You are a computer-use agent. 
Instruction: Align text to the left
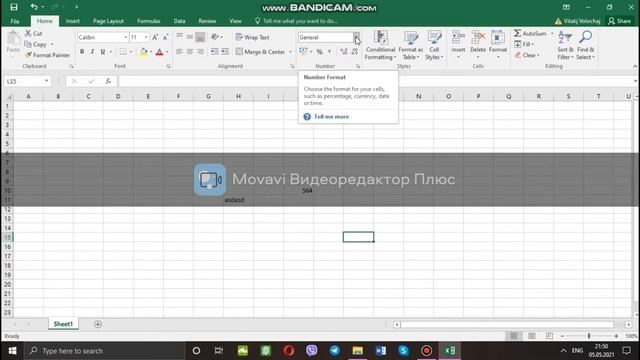(x=180, y=52)
